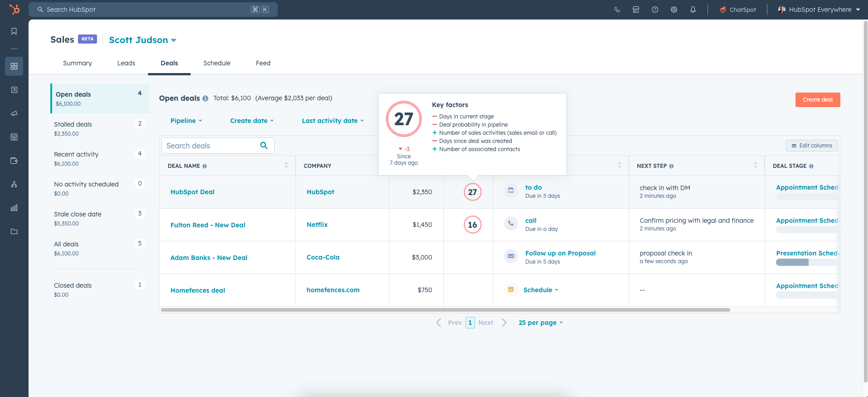868x397 pixels.
Task: Select the Deals tab
Action: tap(169, 63)
